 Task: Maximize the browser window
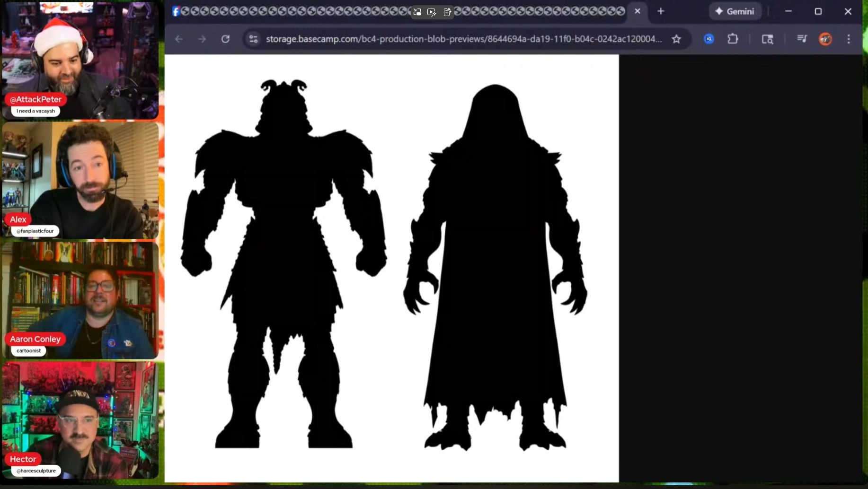(818, 11)
